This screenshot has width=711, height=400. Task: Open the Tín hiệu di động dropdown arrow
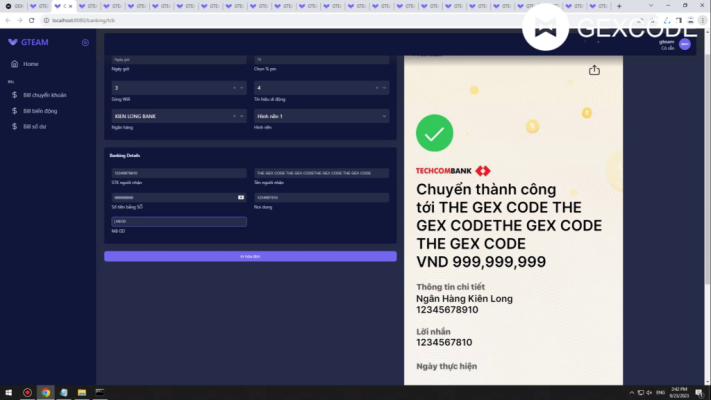coord(384,88)
